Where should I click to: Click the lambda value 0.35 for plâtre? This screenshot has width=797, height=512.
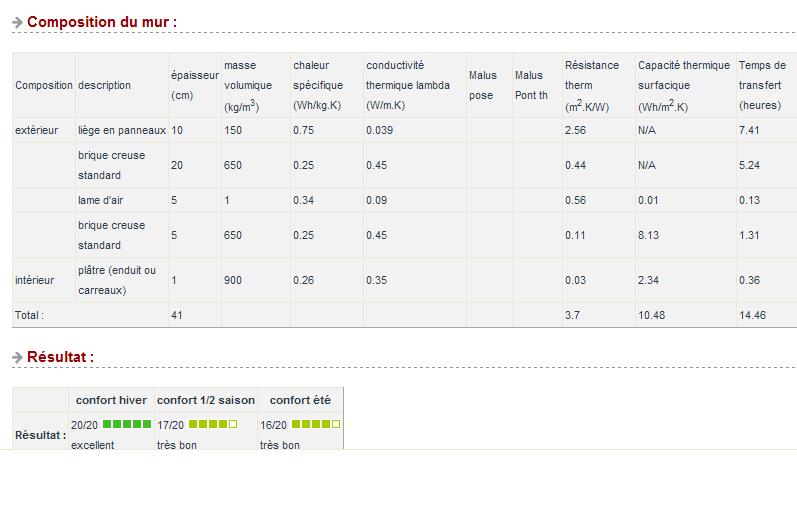coord(377,280)
